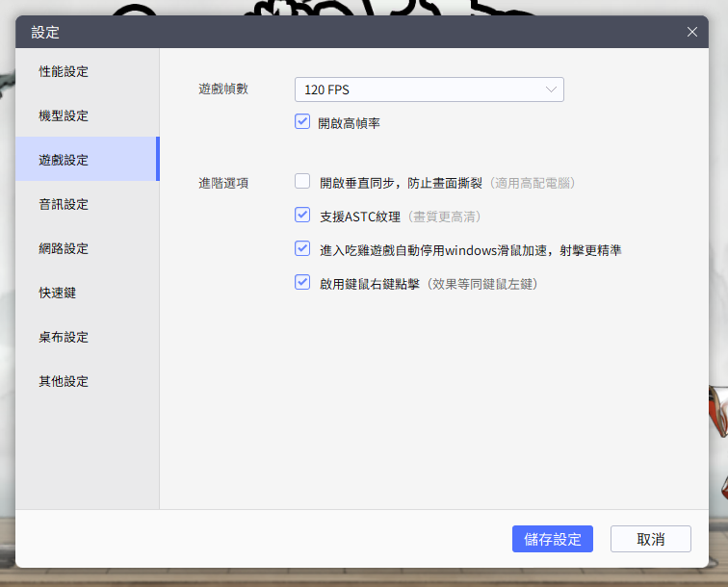728x587 pixels.
Task: Click the 設定 dialog title
Action: (x=45, y=32)
